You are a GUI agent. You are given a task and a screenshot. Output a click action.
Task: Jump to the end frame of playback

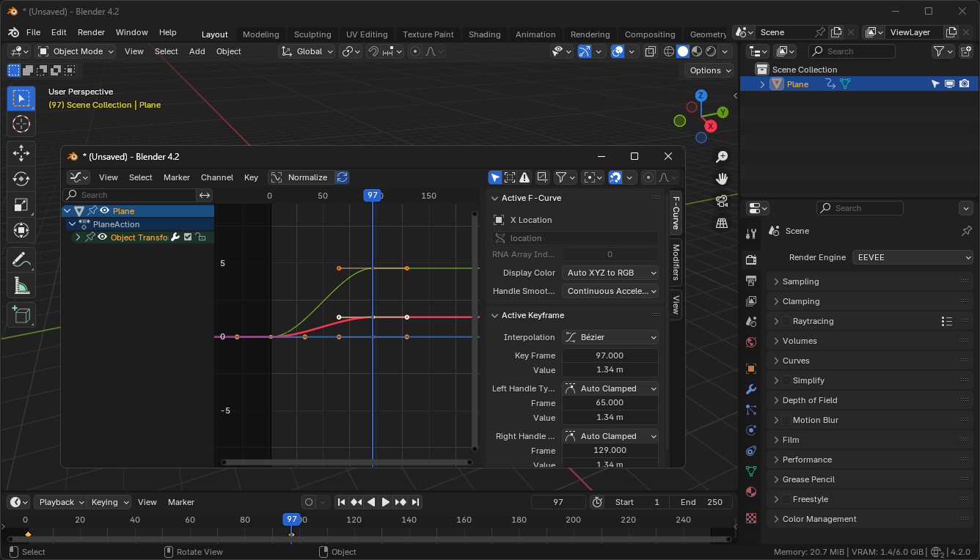(415, 502)
